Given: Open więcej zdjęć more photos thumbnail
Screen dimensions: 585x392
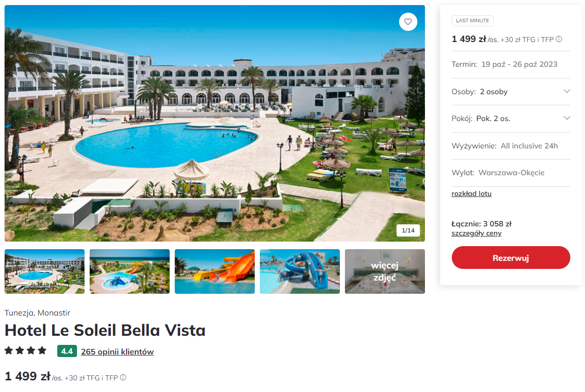Looking at the screenshot, I should pyautogui.click(x=384, y=271).
